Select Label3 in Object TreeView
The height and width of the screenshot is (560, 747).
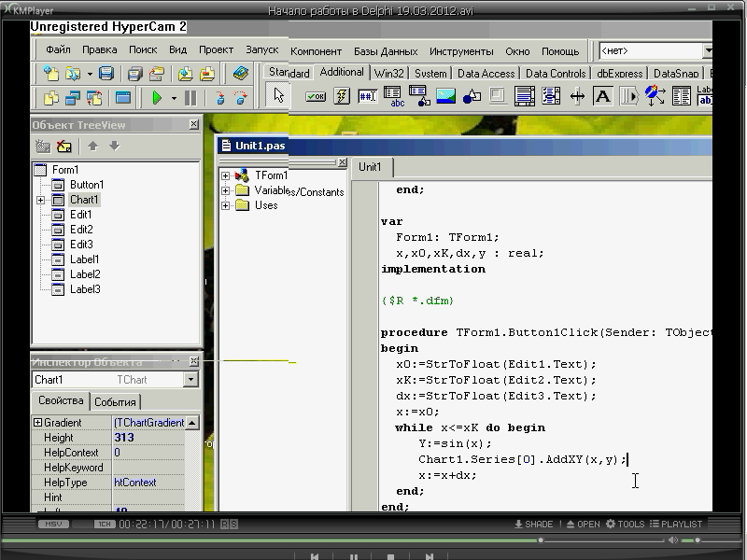[x=85, y=289]
